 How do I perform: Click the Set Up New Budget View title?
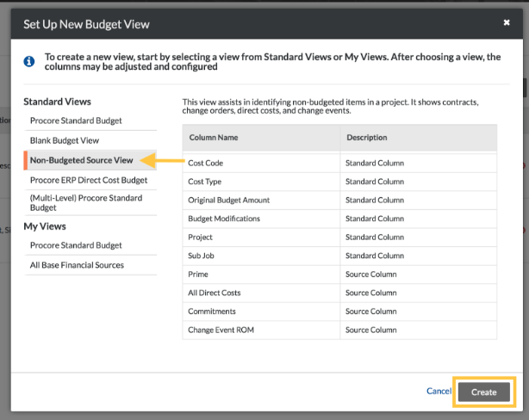pyautogui.click(x=86, y=24)
